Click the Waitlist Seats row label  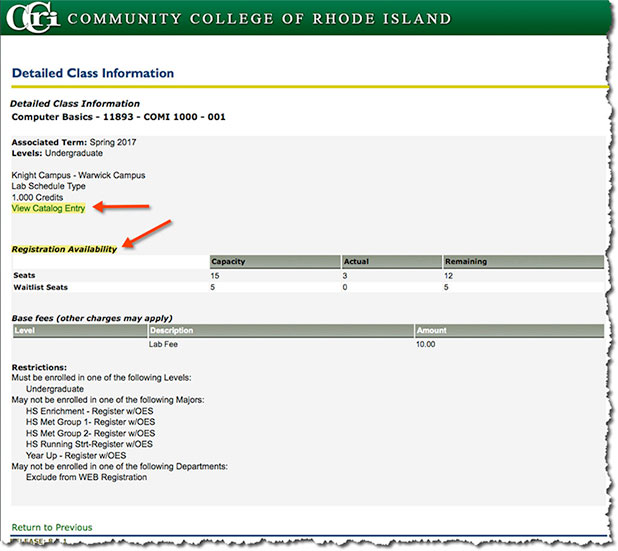coord(39,288)
